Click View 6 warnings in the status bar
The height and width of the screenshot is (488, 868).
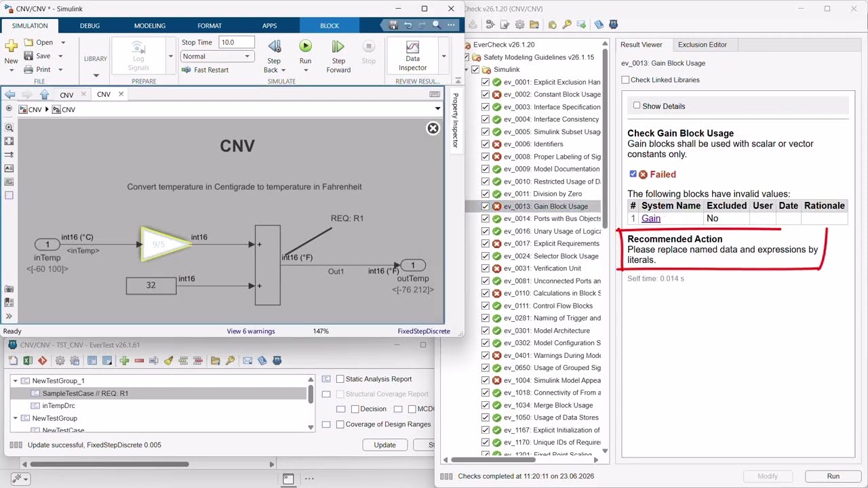pos(251,331)
